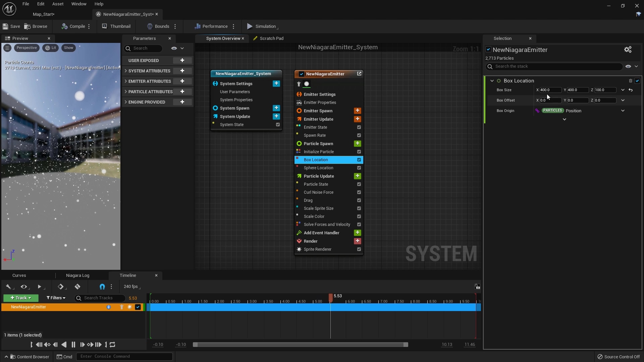
Task: Click the plus icon on Particle Spawn group
Action: (x=357, y=143)
